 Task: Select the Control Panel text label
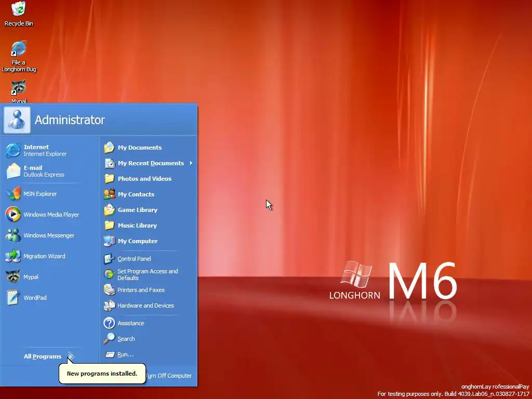134,259
